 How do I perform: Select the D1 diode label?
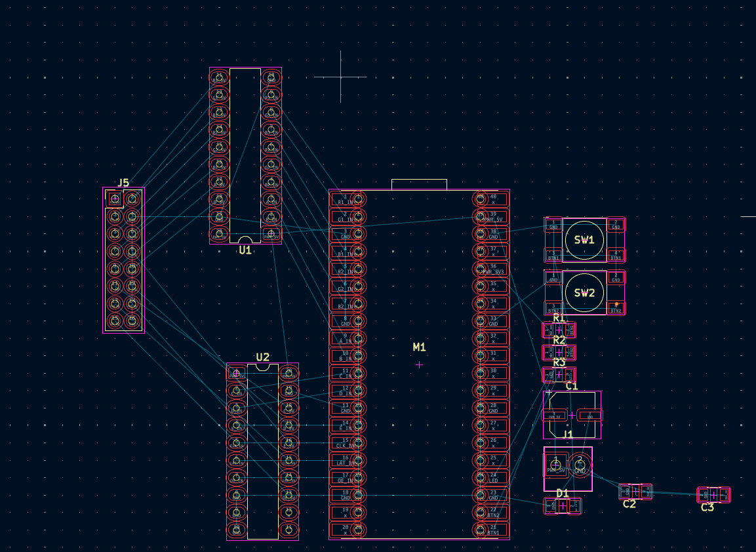pyautogui.click(x=563, y=493)
